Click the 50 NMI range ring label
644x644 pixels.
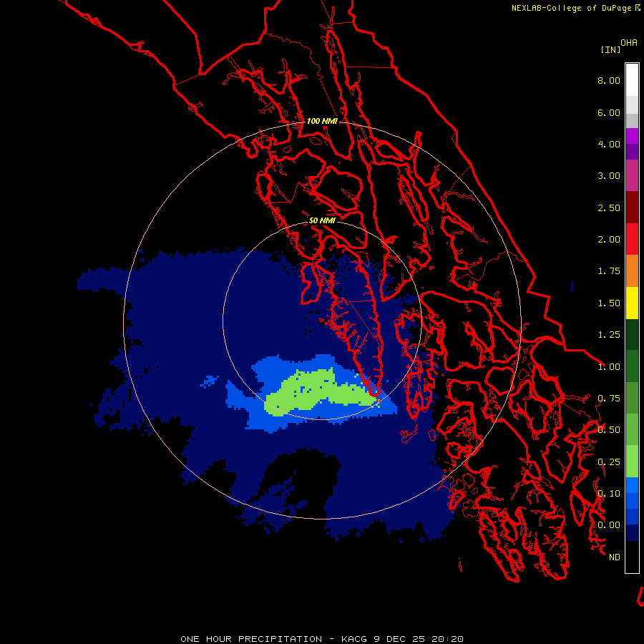(322, 220)
